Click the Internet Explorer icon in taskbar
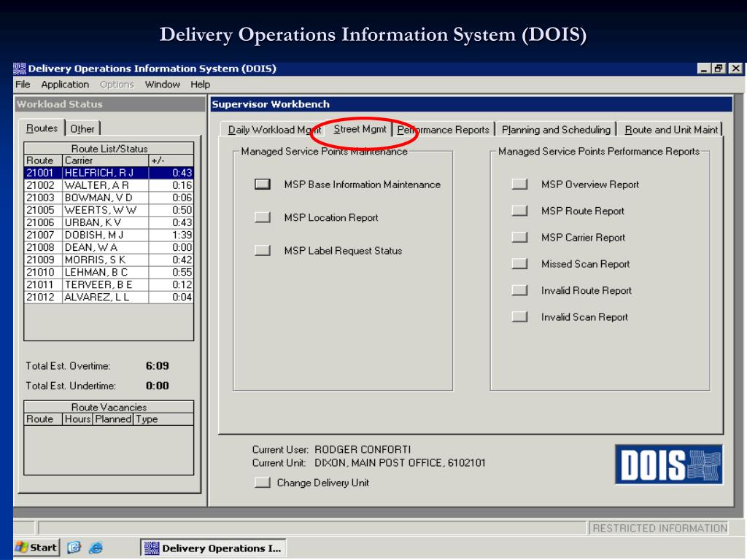Image resolution: width=747 pixels, height=560 pixels. 96,548
